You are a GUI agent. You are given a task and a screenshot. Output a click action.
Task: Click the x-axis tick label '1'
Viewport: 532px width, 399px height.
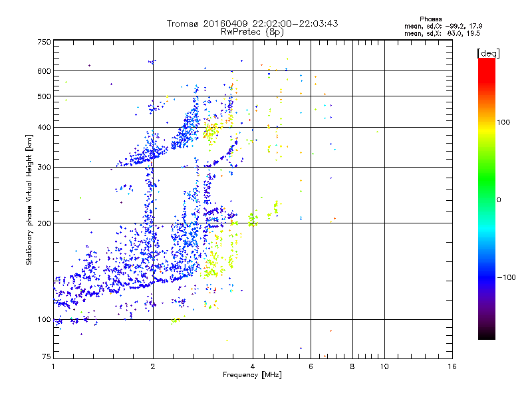tap(53, 366)
